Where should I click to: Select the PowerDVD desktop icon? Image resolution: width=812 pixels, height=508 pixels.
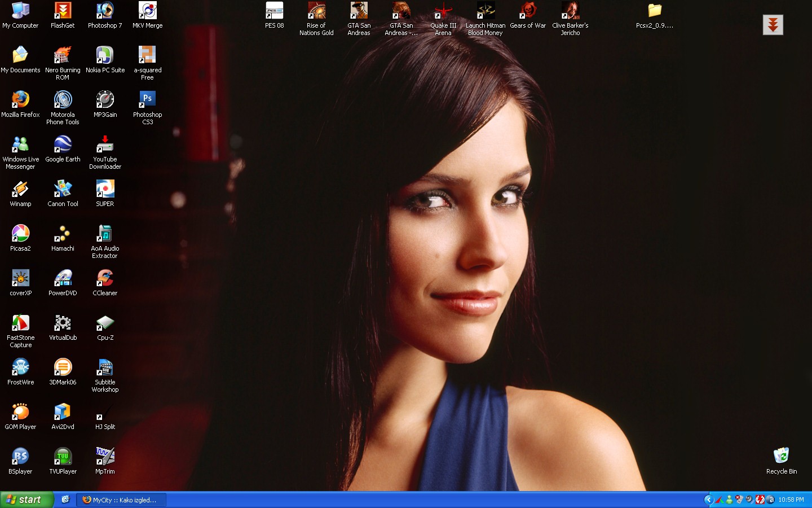(x=63, y=283)
